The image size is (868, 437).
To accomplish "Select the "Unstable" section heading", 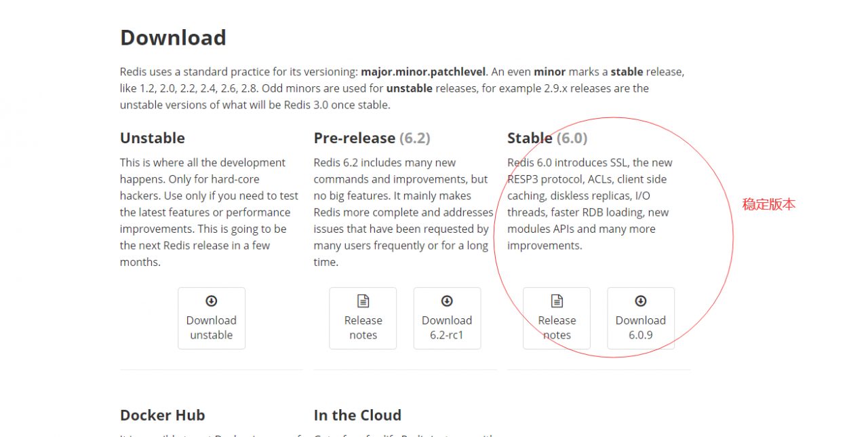I will click(x=153, y=138).
